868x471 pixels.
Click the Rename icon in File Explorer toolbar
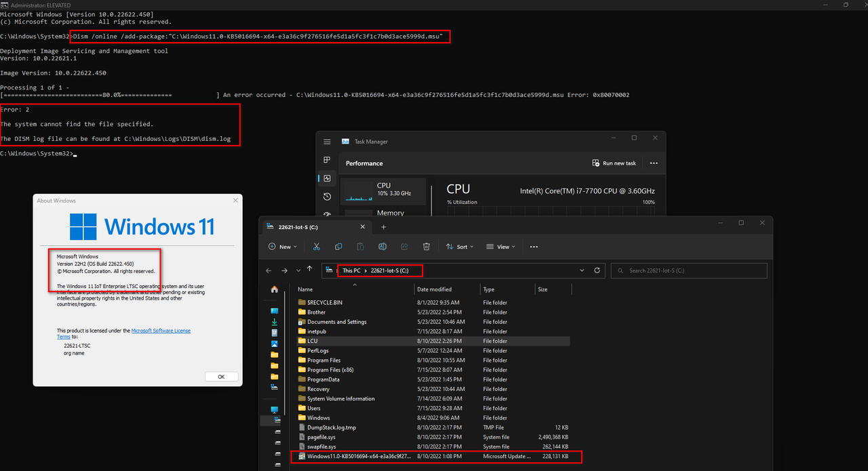pyautogui.click(x=382, y=247)
